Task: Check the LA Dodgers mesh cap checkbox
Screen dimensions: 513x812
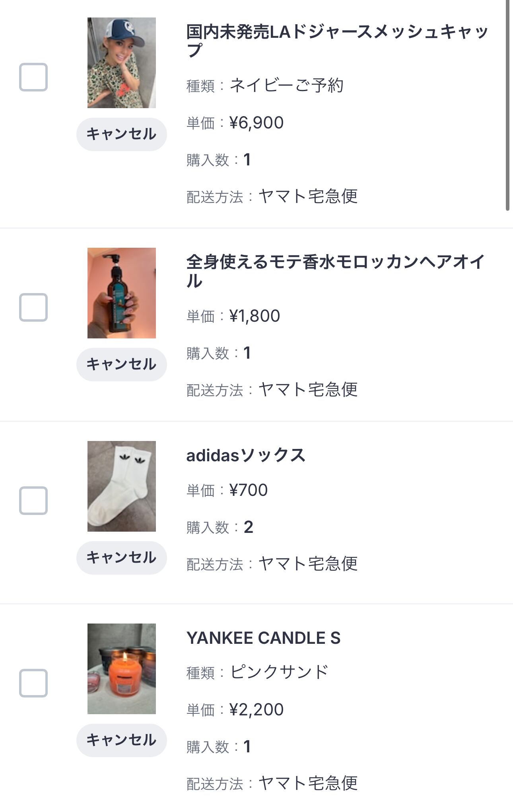Action: tap(33, 77)
